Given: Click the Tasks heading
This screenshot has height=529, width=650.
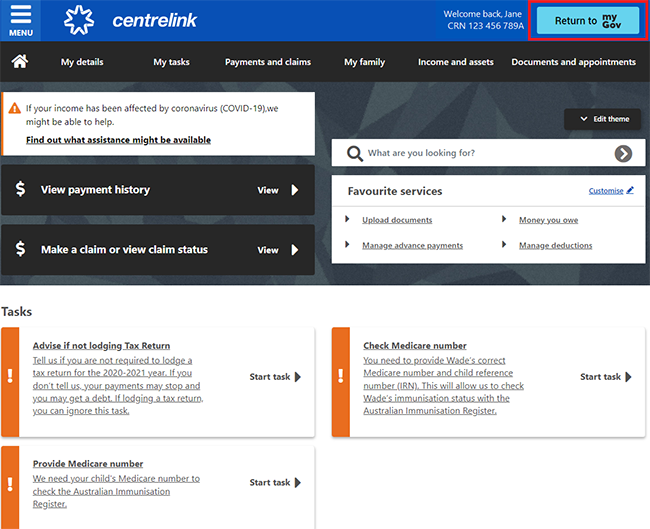Looking at the screenshot, I should coord(17,311).
